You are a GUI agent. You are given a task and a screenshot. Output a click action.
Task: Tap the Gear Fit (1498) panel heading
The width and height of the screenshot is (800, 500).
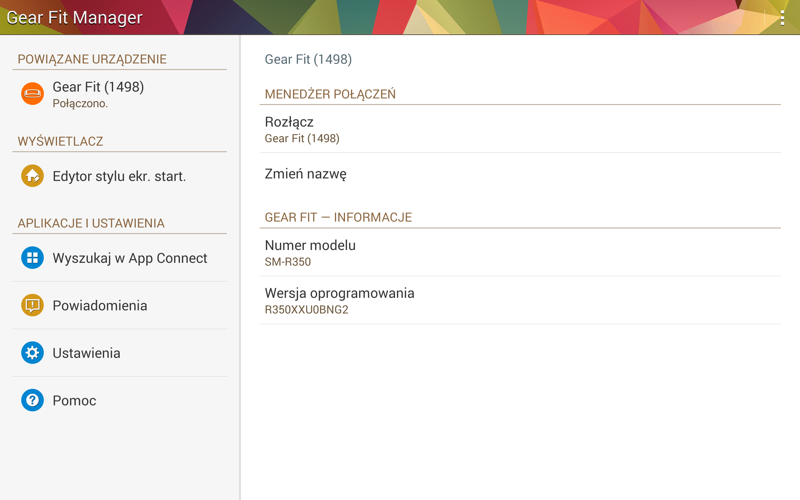point(308,59)
